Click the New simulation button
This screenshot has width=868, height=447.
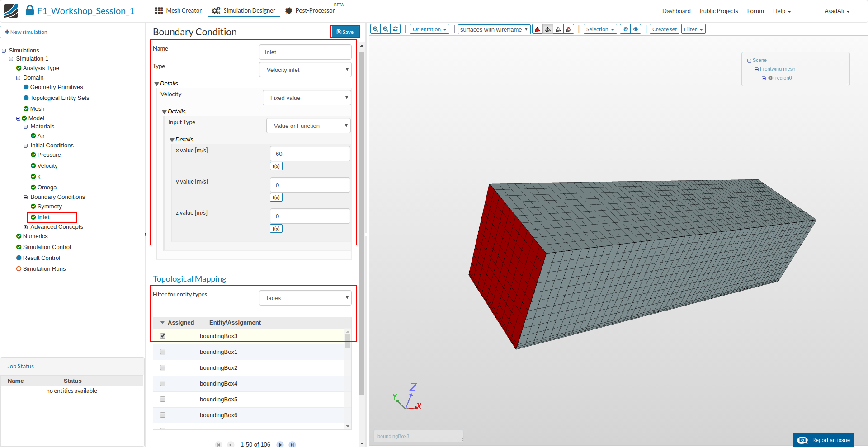click(26, 32)
